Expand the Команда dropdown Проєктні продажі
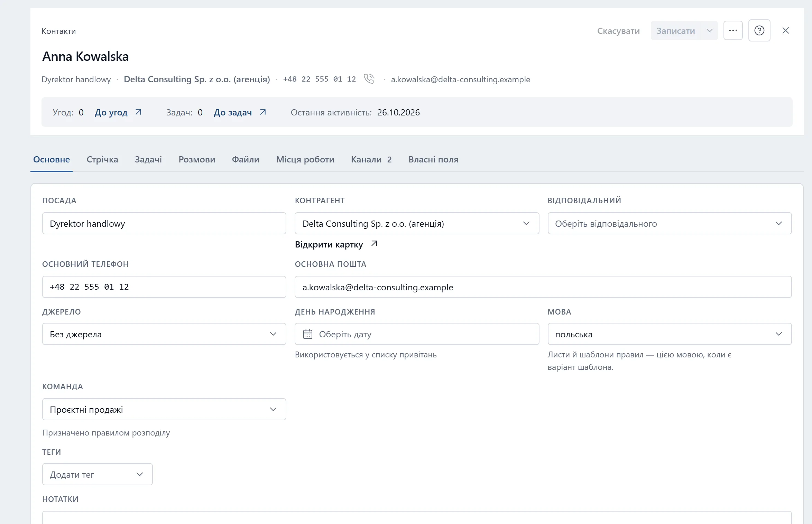Viewport: 812px width, 524px height. coord(164,409)
